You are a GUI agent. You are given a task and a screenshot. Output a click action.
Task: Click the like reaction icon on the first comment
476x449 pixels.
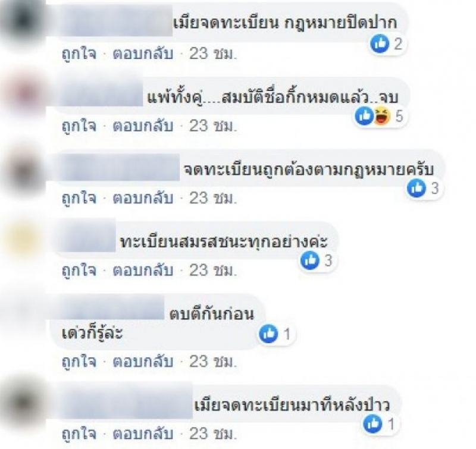point(380,43)
